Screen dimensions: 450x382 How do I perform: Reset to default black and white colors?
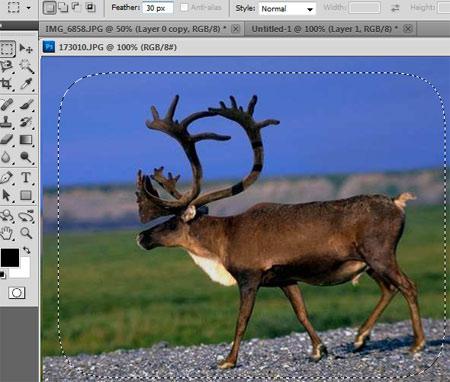2,275
